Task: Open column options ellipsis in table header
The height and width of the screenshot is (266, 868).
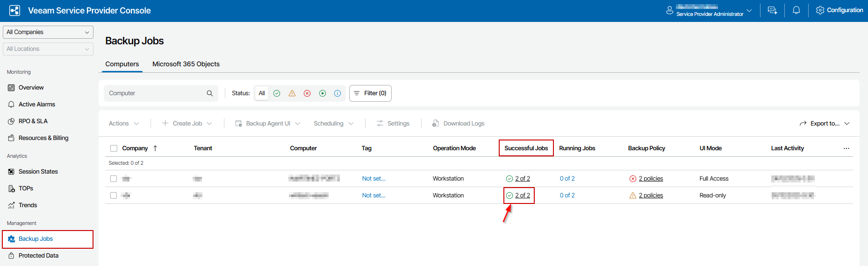Action: (846, 148)
